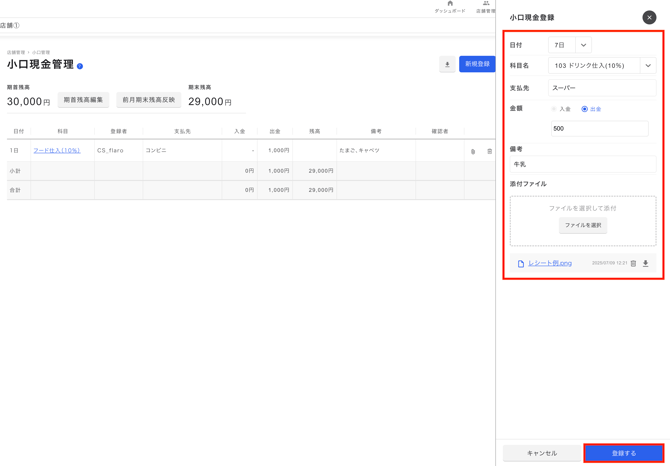The width and height of the screenshot is (670, 466).
Task: Click the 確認者 column header
Action: point(440,132)
